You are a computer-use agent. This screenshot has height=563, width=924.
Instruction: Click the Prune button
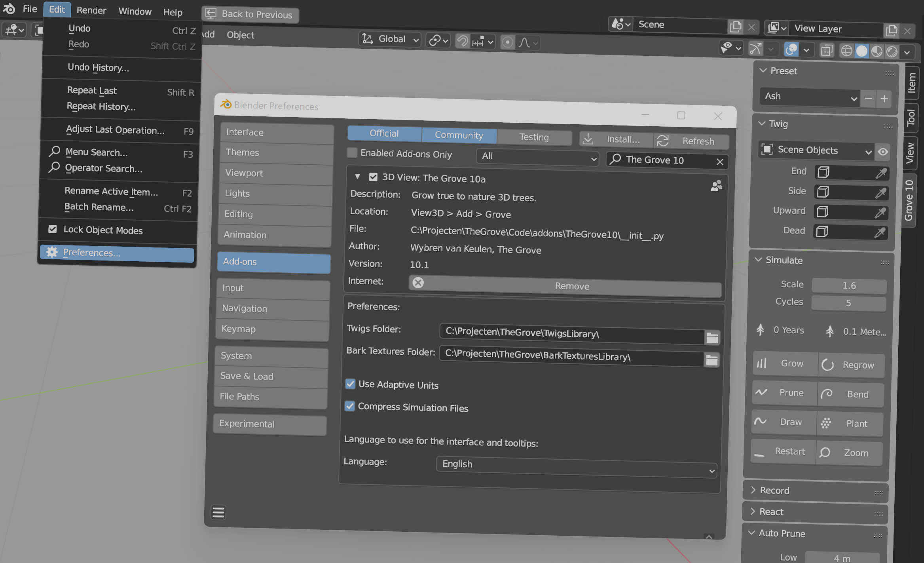pyautogui.click(x=784, y=393)
